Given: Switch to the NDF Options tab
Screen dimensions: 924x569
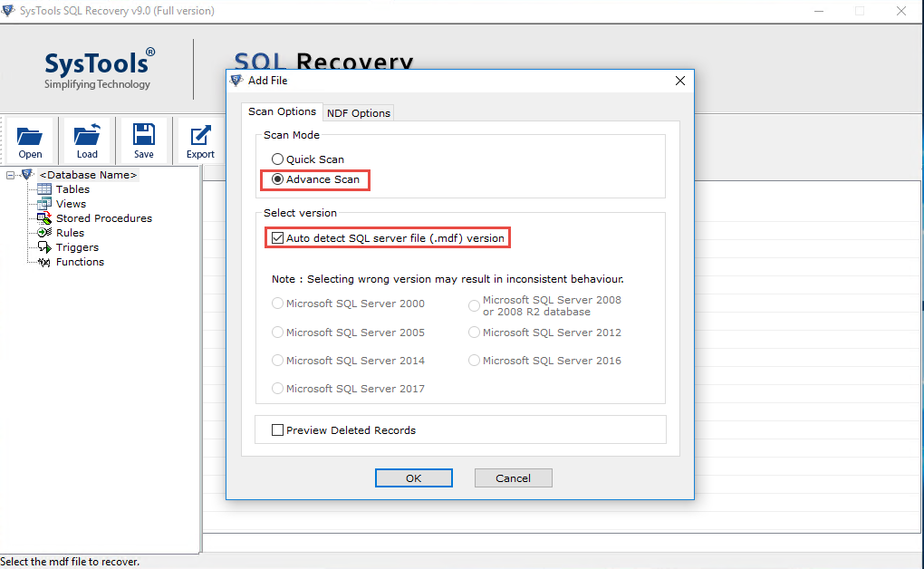Looking at the screenshot, I should (359, 113).
